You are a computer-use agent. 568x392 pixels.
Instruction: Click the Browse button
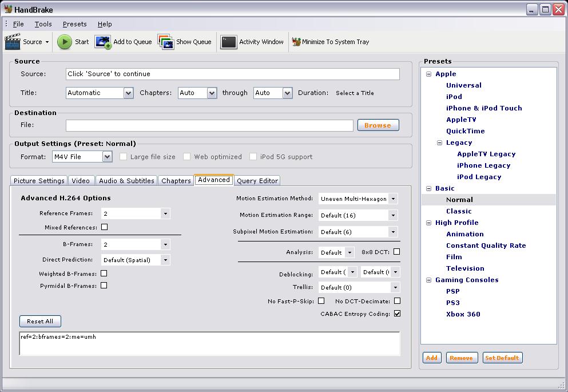(x=378, y=125)
